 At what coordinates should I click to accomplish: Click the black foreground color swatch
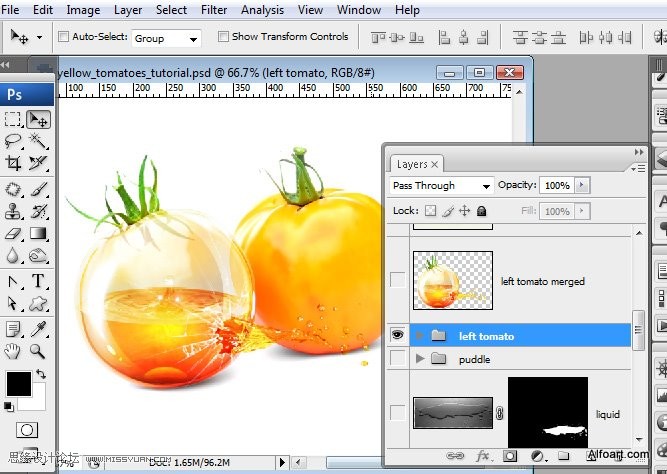[x=18, y=382]
